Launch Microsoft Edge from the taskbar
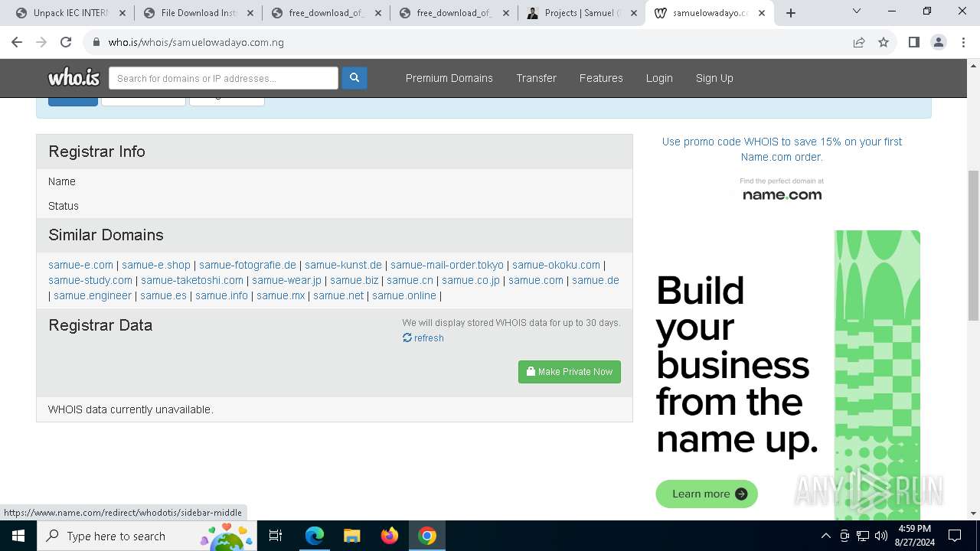This screenshot has height=551, width=980. click(315, 536)
